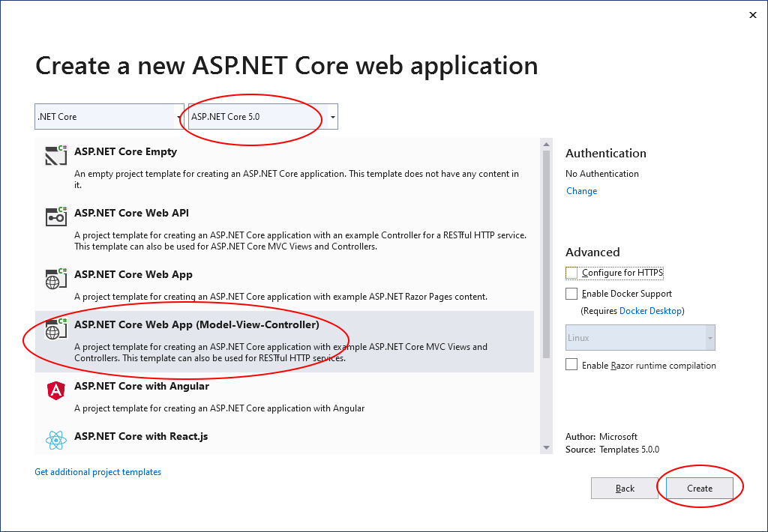This screenshot has height=532, width=768.
Task: Open the ASP.NET Core 5.0 version dropdown
Action: tap(263, 116)
